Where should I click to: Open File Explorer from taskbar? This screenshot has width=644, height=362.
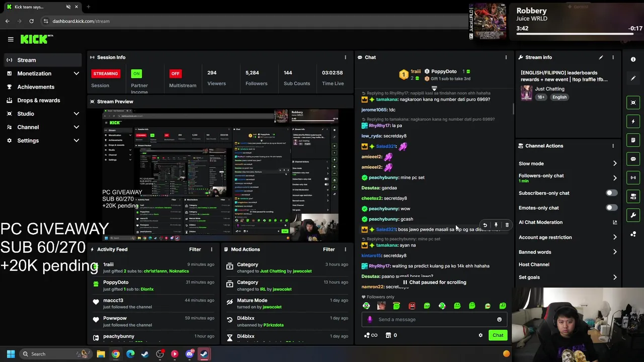101,354
